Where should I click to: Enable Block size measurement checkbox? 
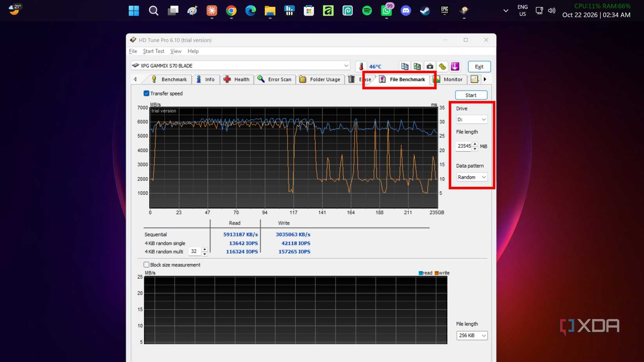(146, 264)
